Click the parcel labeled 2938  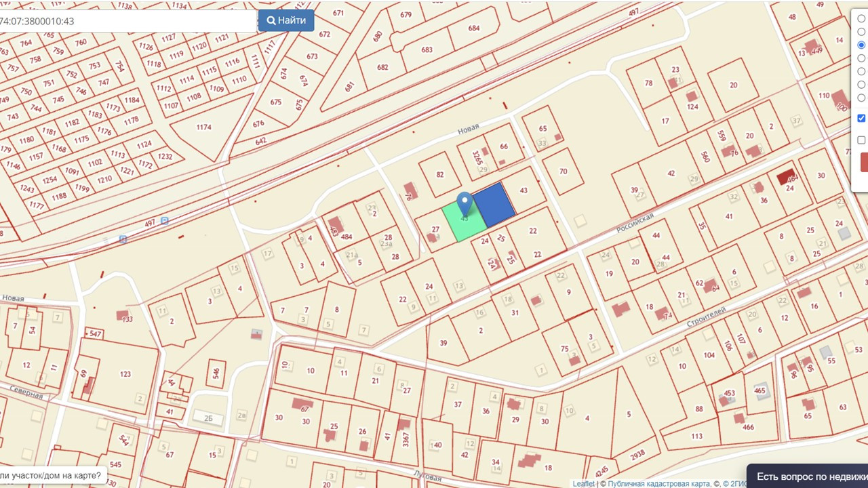pos(637,455)
